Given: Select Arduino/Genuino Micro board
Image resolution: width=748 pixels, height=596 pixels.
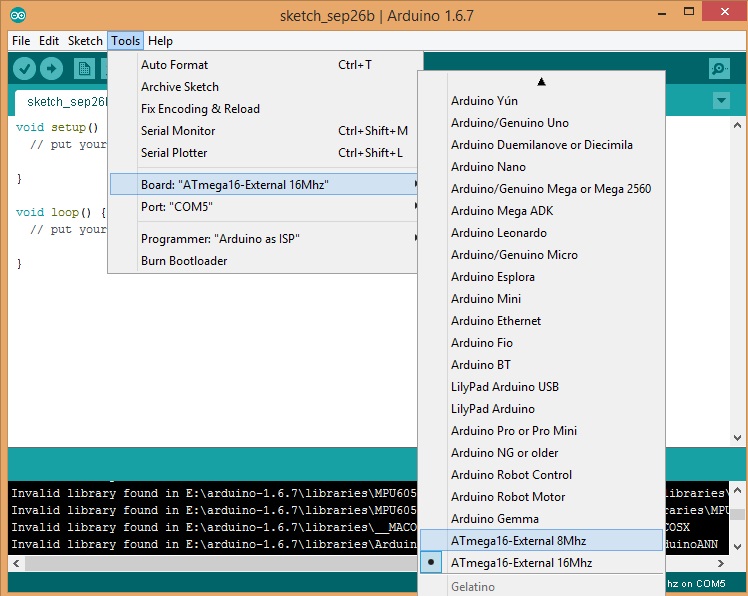Looking at the screenshot, I should pyautogui.click(x=541, y=254).
